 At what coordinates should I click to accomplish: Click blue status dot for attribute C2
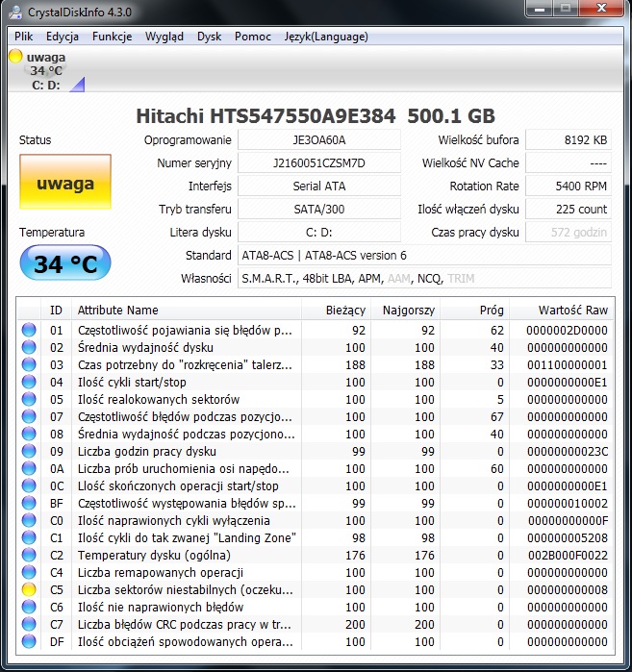tap(29, 555)
